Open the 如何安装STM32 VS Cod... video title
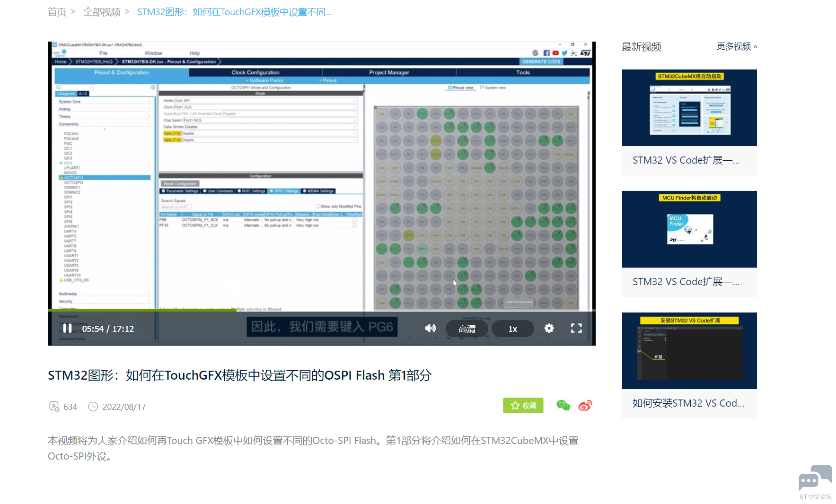This screenshot has width=836, height=504. 688,403
